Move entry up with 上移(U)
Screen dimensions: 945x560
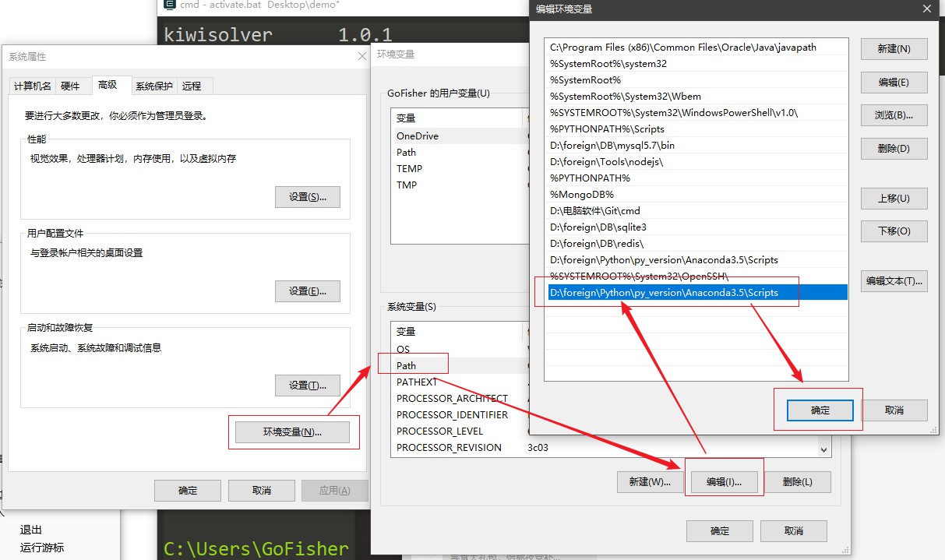point(894,198)
